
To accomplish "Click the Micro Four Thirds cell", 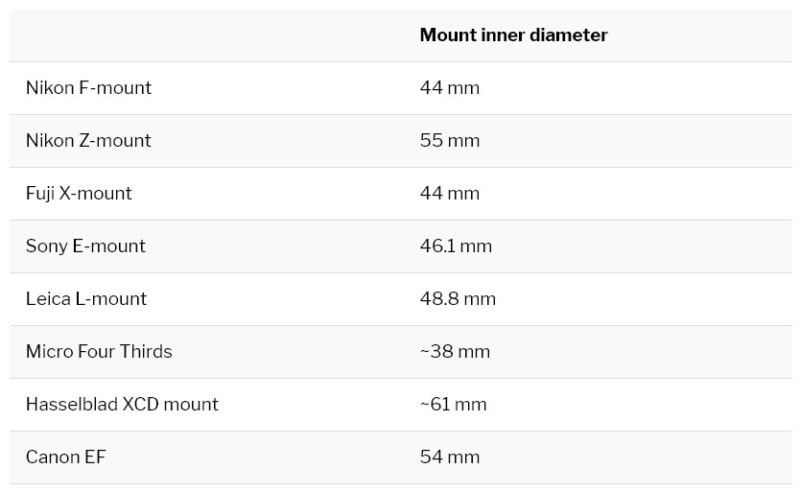I will (98, 351).
